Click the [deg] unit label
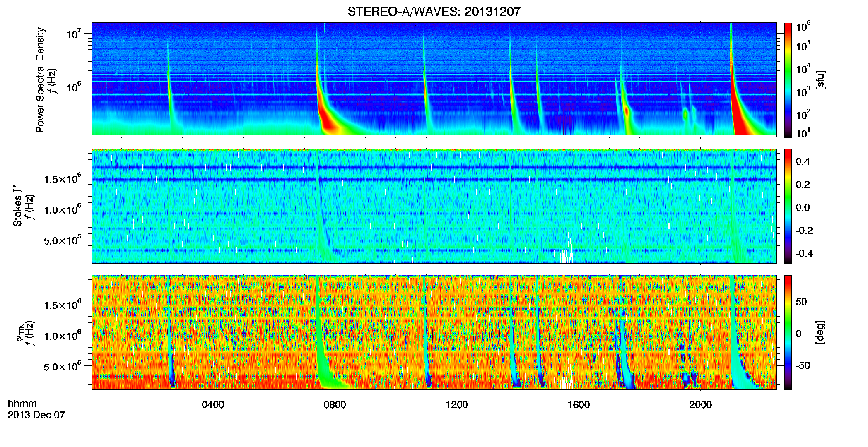The image size is (868, 447). coord(820,332)
